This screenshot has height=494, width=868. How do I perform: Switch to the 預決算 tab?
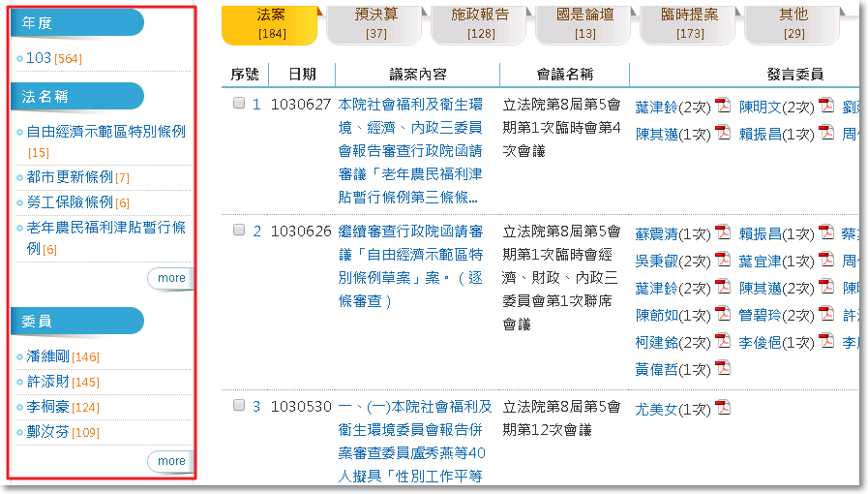pyautogui.click(x=375, y=24)
